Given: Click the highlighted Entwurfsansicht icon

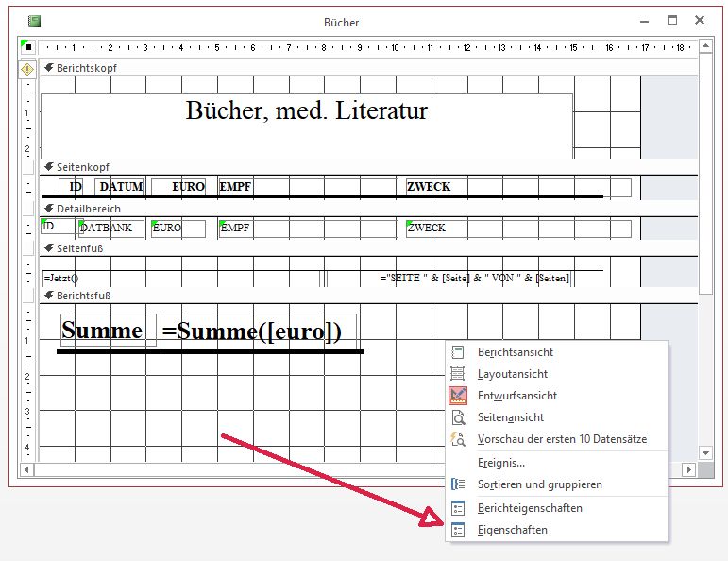Looking at the screenshot, I should click(458, 396).
